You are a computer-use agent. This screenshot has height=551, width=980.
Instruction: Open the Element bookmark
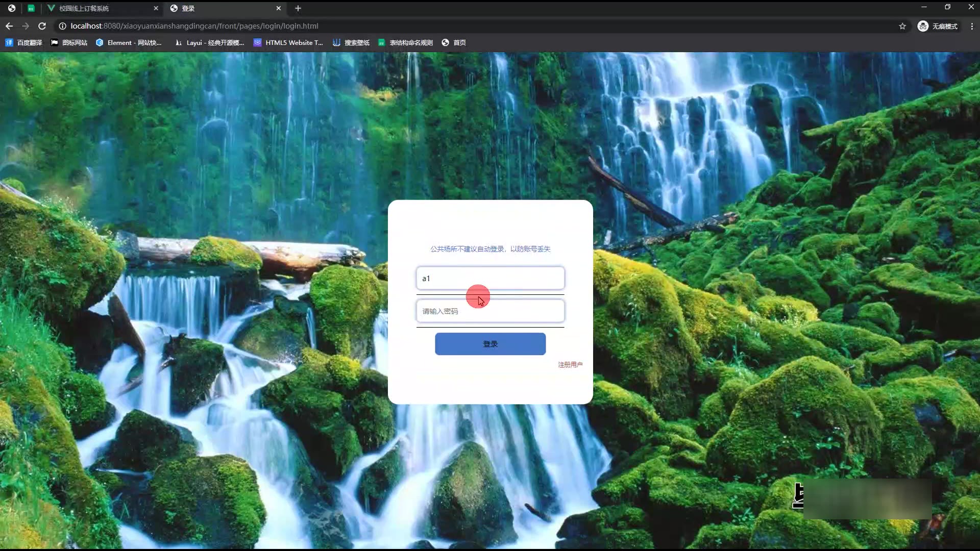[x=129, y=43]
